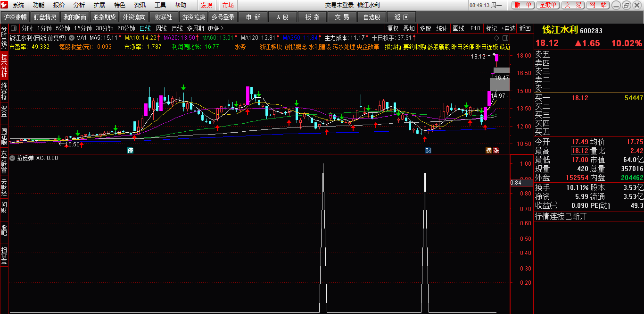Toggle 叠加 overlay on the chart

[409, 28]
